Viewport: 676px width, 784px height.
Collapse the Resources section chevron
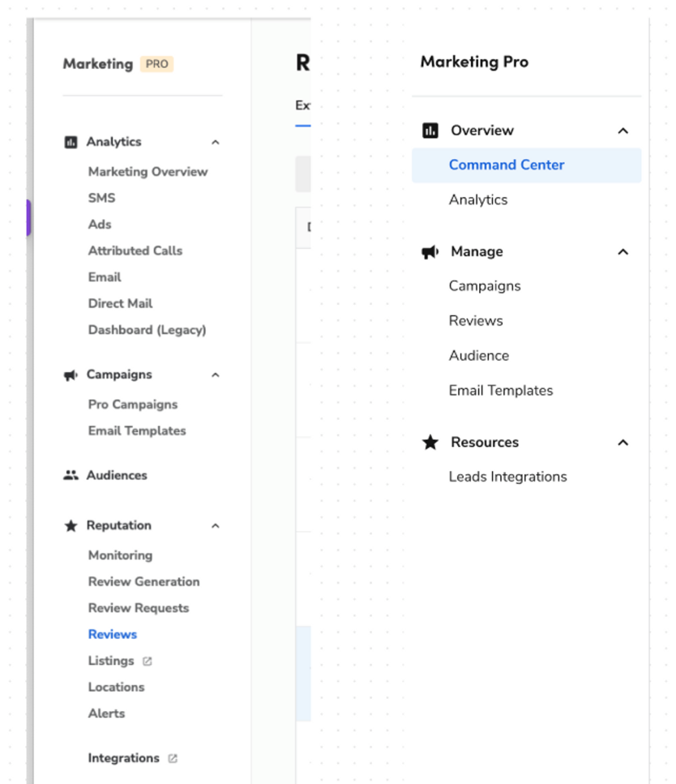click(x=623, y=443)
